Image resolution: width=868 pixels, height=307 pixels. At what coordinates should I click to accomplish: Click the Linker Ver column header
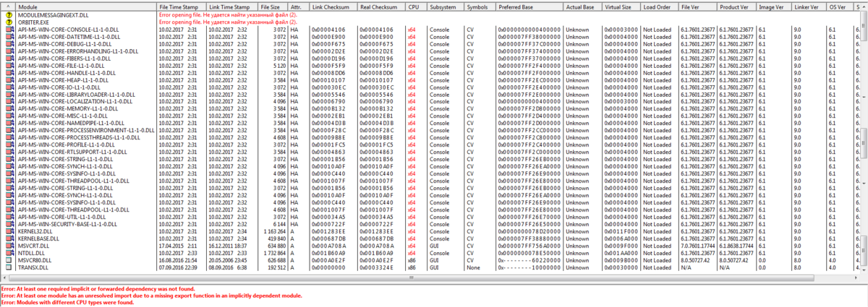[x=809, y=6]
